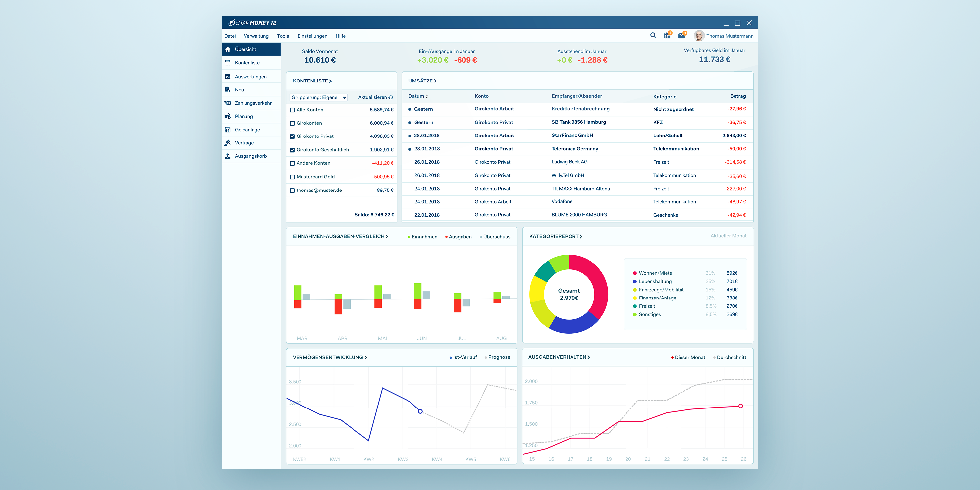The height and width of the screenshot is (490, 980).
Task: Open the mail envelope icon
Action: click(x=681, y=36)
